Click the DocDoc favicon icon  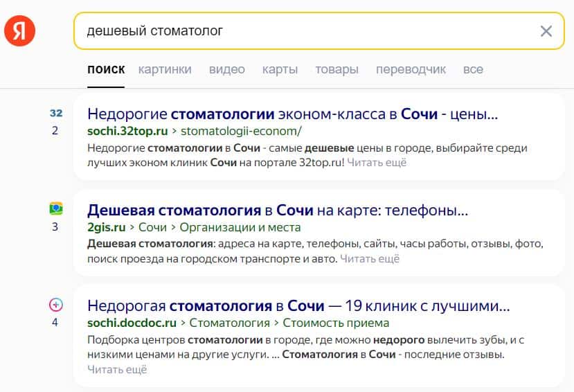56,304
